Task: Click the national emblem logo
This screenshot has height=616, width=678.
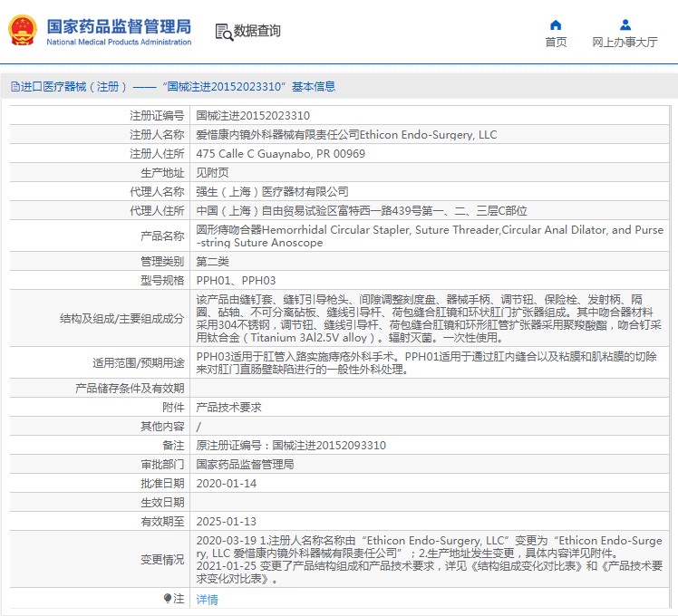Action: click(22, 31)
